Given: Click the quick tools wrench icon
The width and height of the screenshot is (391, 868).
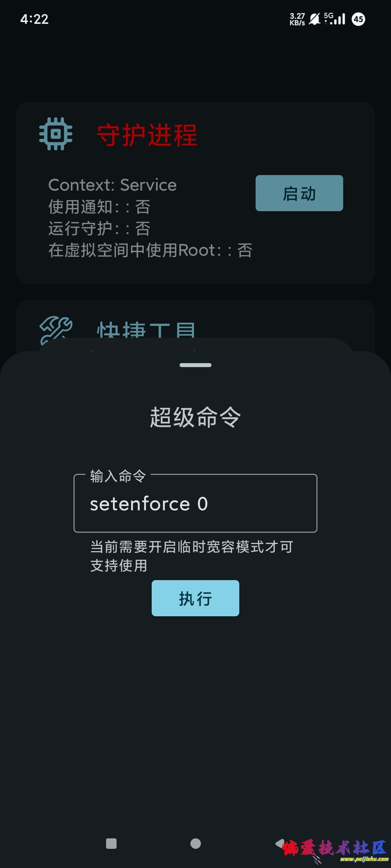Looking at the screenshot, I should [x=56, y=329].
